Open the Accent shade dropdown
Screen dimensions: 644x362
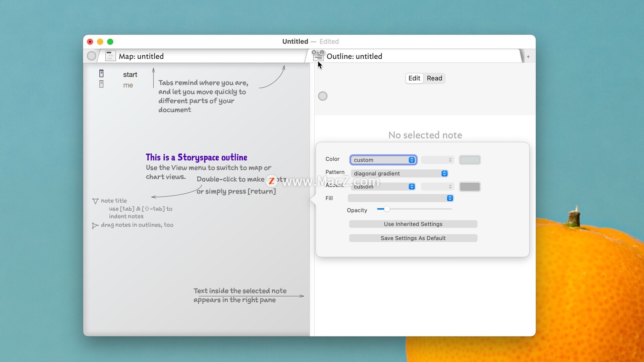click(x=437, y=187)
